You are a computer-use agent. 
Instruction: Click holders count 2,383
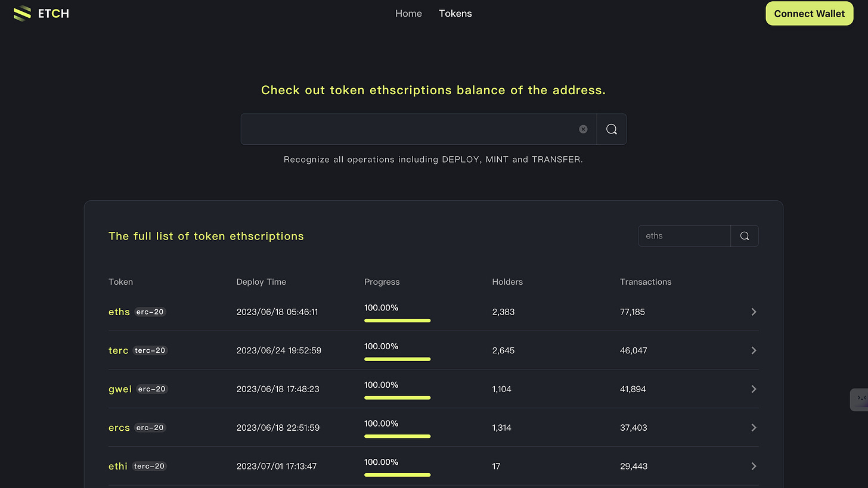point(503,312)
